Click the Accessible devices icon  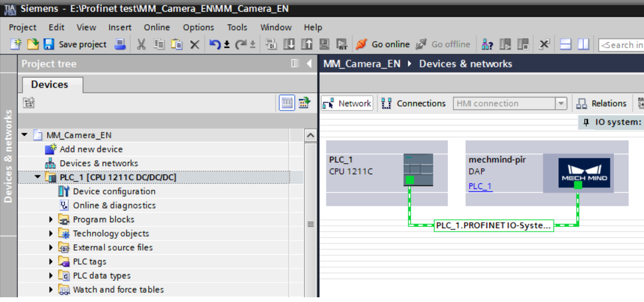(487, 44)
